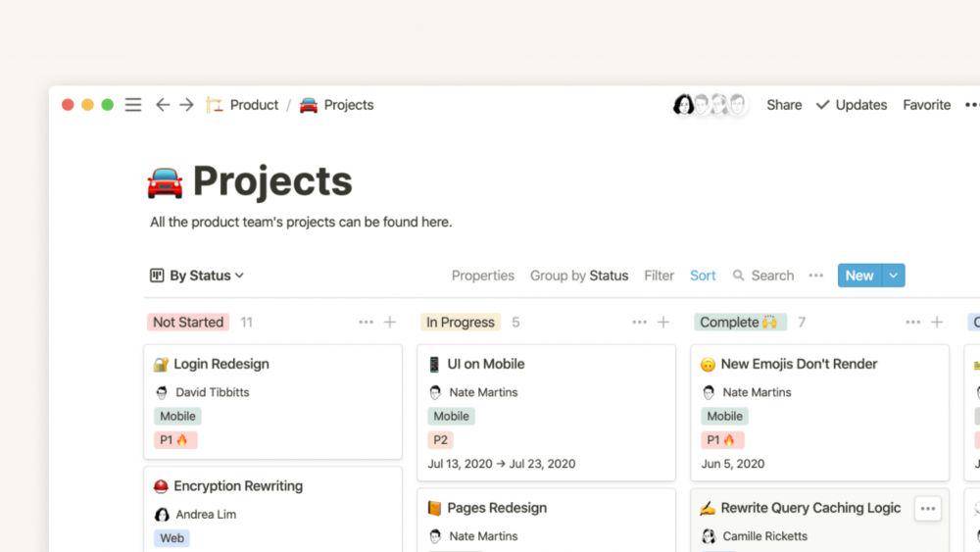Add a card to Complete column
The height and width of the screenshot is (552, 980).
pos(936,322)
